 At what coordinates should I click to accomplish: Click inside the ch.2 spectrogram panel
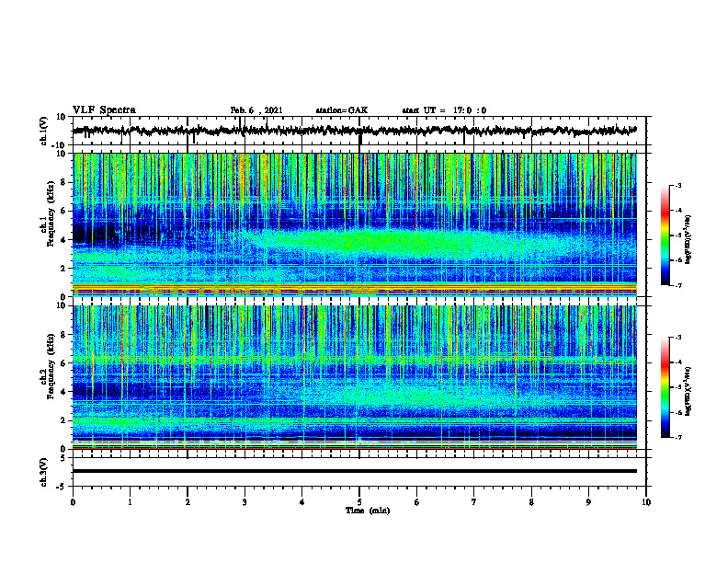[x=355, y=377]
